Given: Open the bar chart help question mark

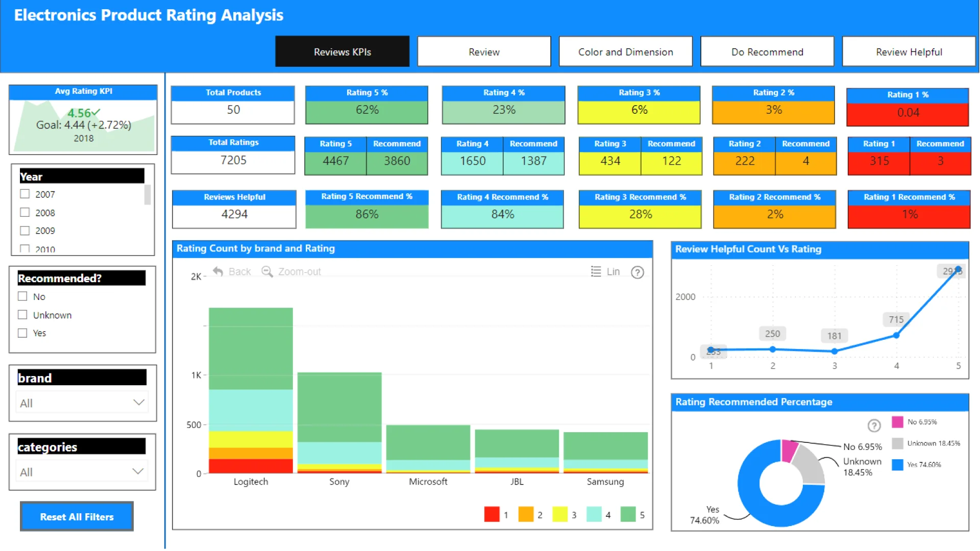Looking at the screenshot, I should click(638, 272).
